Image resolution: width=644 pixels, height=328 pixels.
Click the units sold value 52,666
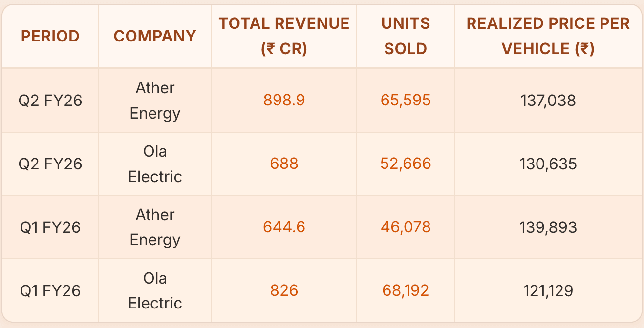406,164
